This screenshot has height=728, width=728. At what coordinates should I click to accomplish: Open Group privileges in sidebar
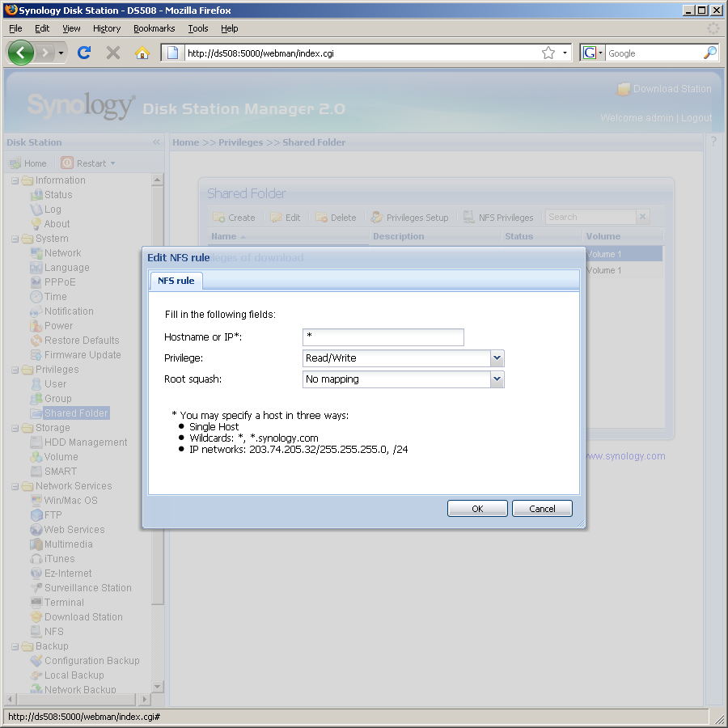click(51, 398)
